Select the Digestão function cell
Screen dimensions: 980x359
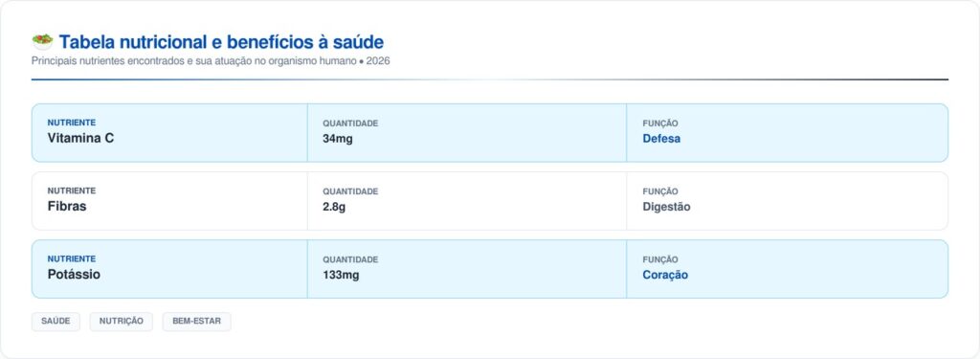[x=787, y=201]
